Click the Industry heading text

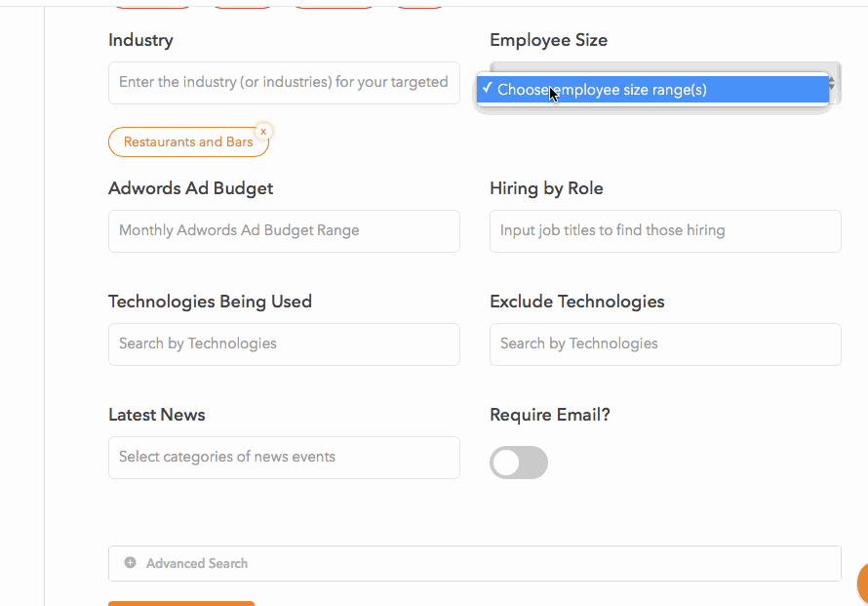(x=140, y=40)
